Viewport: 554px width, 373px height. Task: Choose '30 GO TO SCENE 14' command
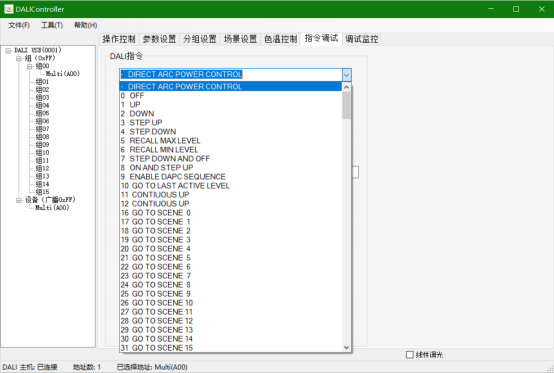231,339
